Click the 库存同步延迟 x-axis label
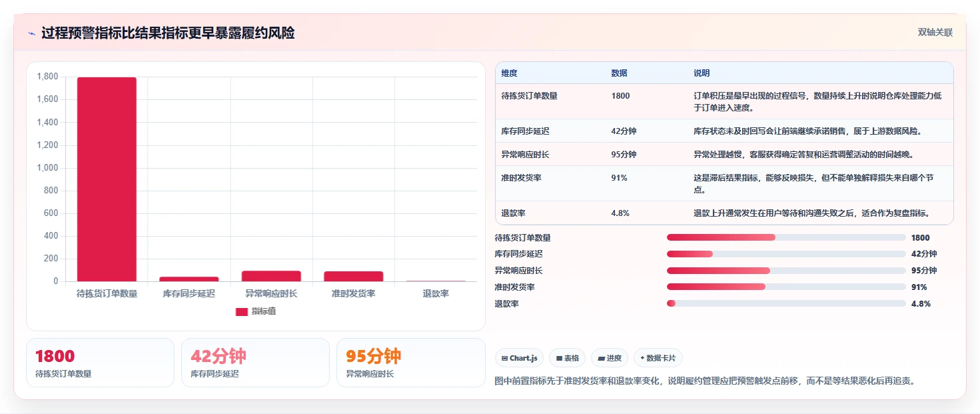 tap(189, 293)
